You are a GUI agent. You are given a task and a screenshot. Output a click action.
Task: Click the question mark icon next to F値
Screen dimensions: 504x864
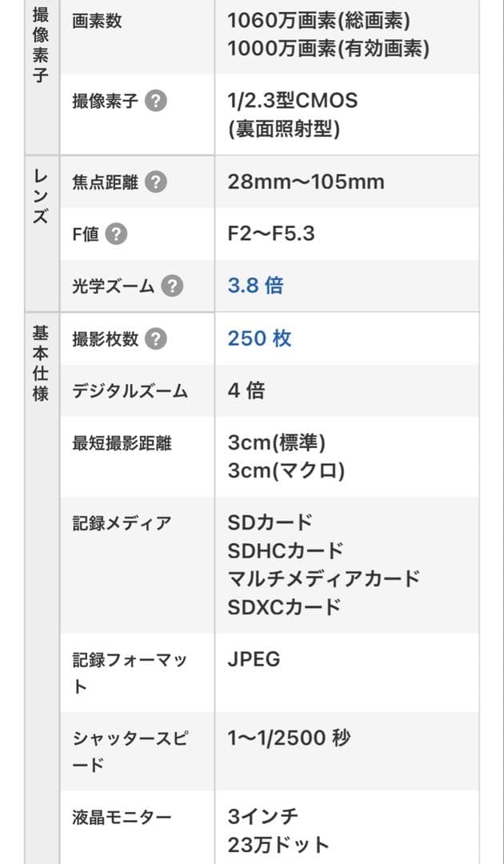point(115,234)
